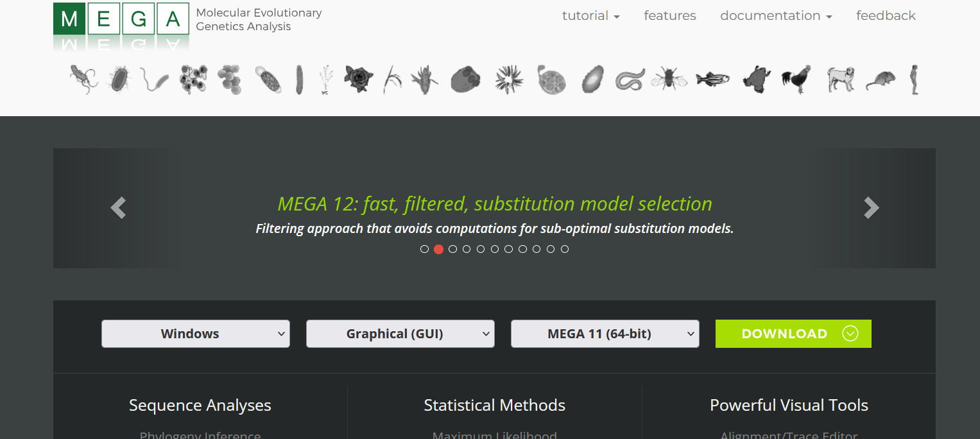Click the rose flower organism icon

(x=358, y=80)
